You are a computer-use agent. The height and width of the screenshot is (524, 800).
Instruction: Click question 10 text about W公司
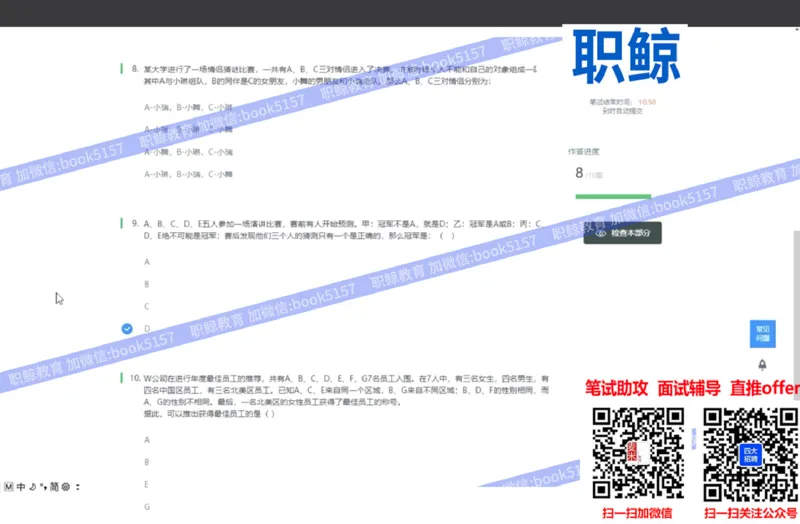(346, 396)
